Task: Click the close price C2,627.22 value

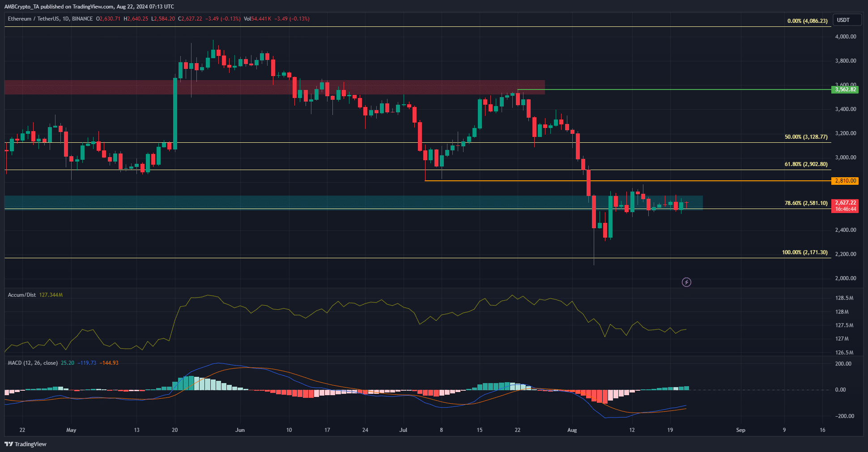Action: (190, 19)
